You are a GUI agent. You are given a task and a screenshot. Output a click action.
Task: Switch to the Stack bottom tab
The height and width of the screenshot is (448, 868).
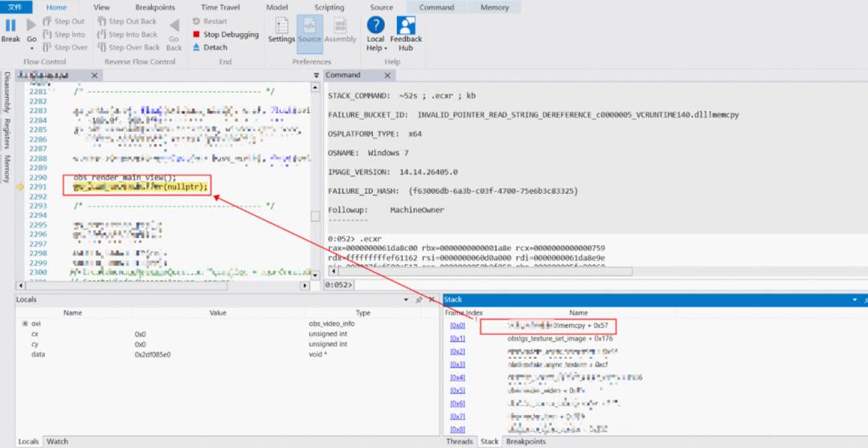point(489,442)
